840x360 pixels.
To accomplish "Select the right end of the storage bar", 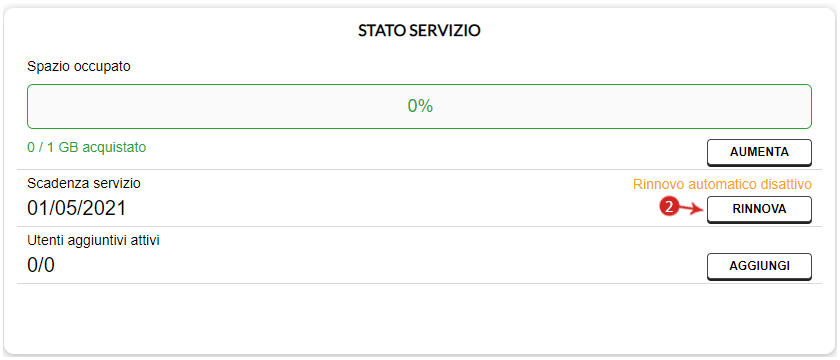I will pos(810,106).
